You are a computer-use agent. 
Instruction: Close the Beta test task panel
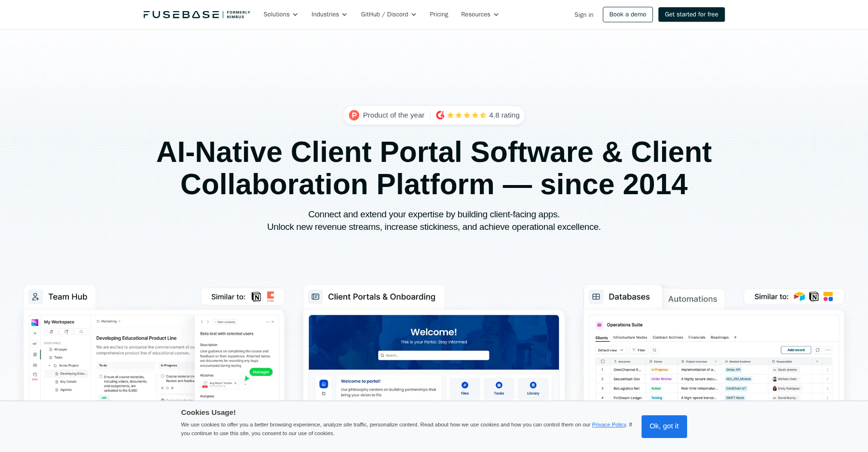click(x=272, y=322)
